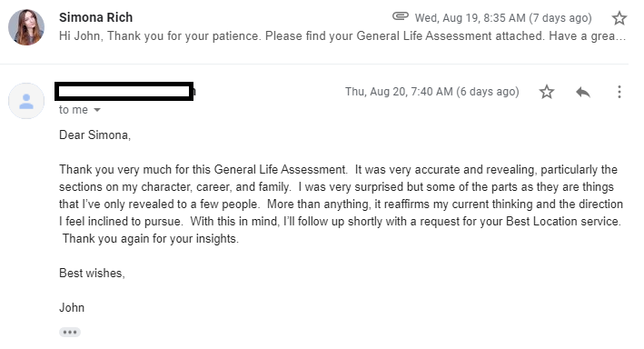Click the Wed, Aug 19, 8:35 AM timestamp
This screenshot has height=349, width=644.
(x=503, y=18)
